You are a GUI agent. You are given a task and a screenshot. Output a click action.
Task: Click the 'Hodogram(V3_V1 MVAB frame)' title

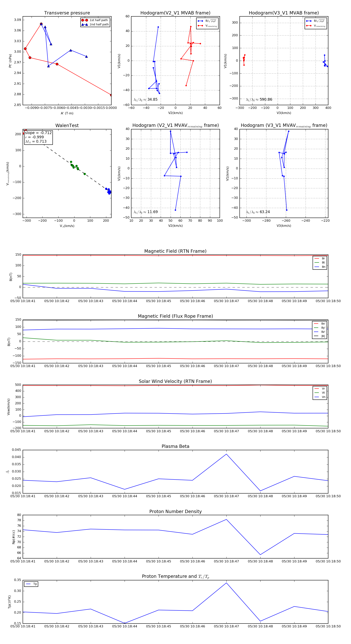click(284, 13)
